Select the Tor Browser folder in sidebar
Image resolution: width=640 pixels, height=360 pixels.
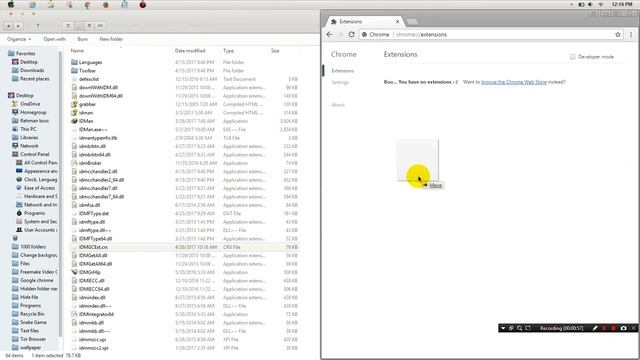[33, 339]
